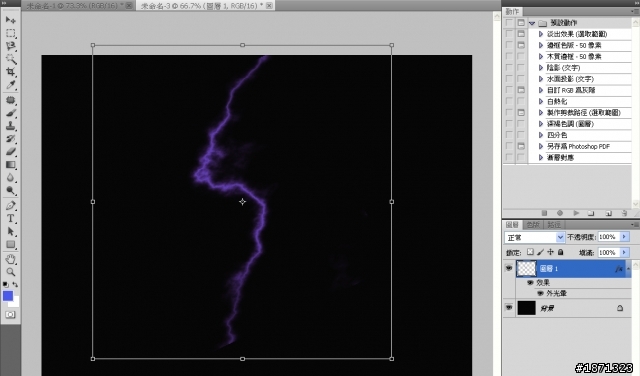Expand the 四分色 action
This screenshot has height=376, width=640.
(541, 135)
